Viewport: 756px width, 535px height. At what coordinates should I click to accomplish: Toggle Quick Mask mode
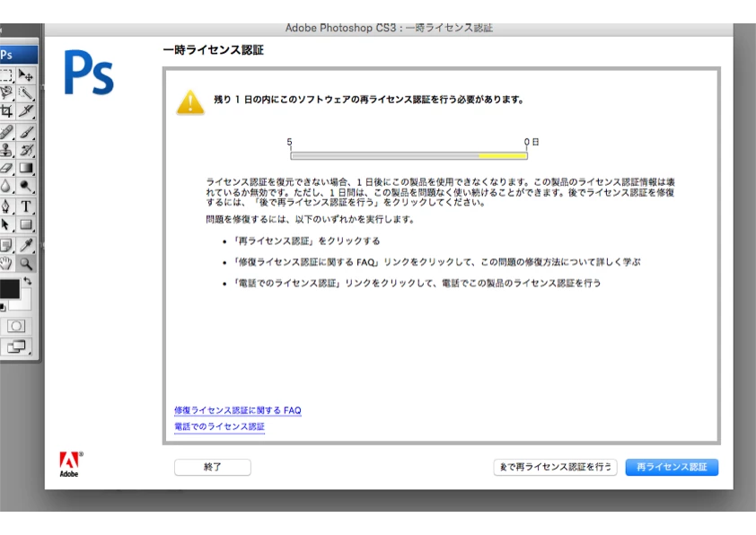(x=16, y=327)
